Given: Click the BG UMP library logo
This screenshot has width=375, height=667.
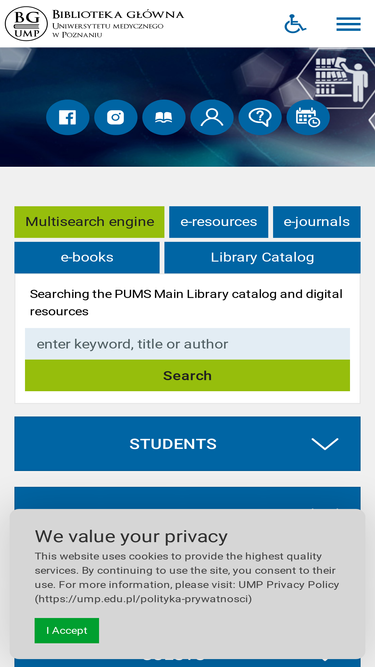Looking at the screenshot, I should pos(26,24).
